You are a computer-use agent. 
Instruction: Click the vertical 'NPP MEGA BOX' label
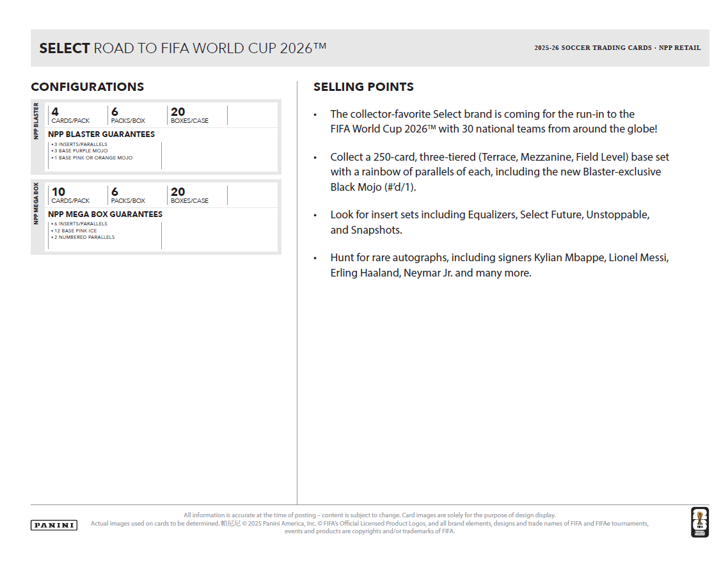[x=36, y=204]
